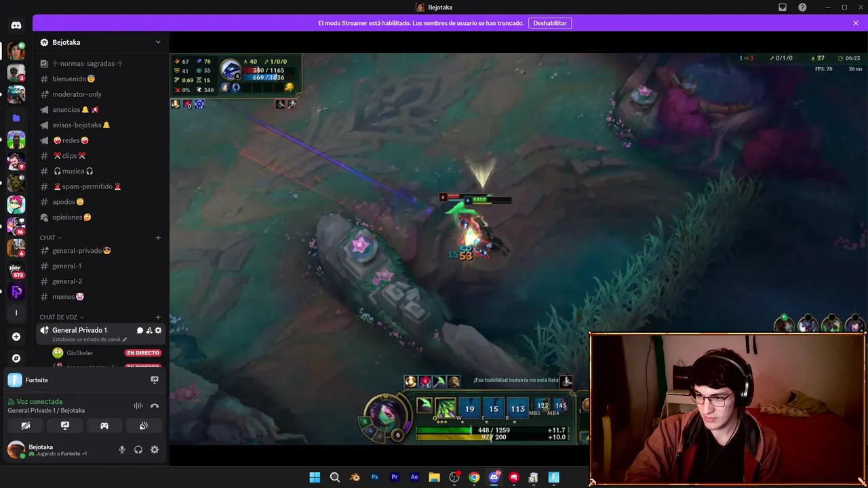Create channel in CHAT category plus
Screen dimensions: 868x488
click(x=158, y=238)
